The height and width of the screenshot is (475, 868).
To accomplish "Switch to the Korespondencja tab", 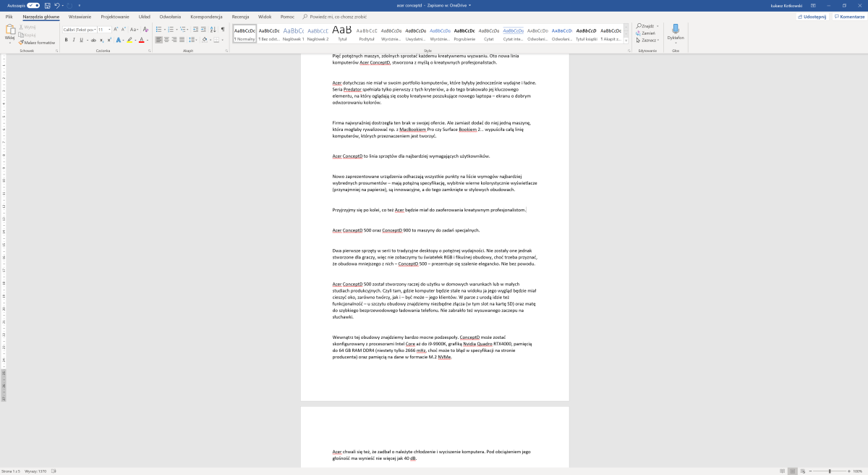I will (206, 16).
